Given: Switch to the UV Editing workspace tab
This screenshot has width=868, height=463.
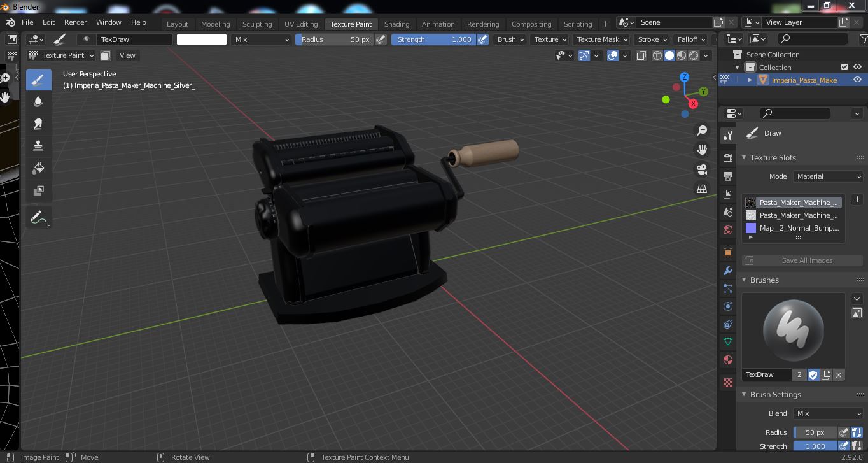Looking at the screenshot, I should [x=301, y=24].
